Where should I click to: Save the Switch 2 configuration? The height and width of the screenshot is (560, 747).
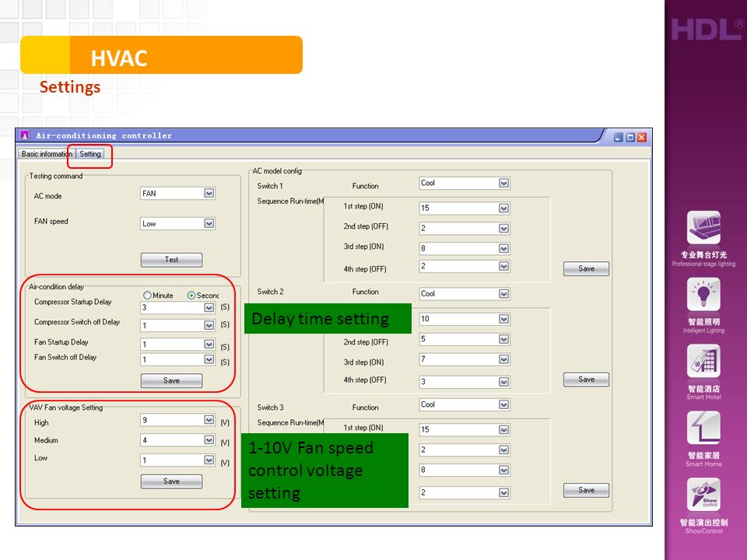(x=586, y=380)
